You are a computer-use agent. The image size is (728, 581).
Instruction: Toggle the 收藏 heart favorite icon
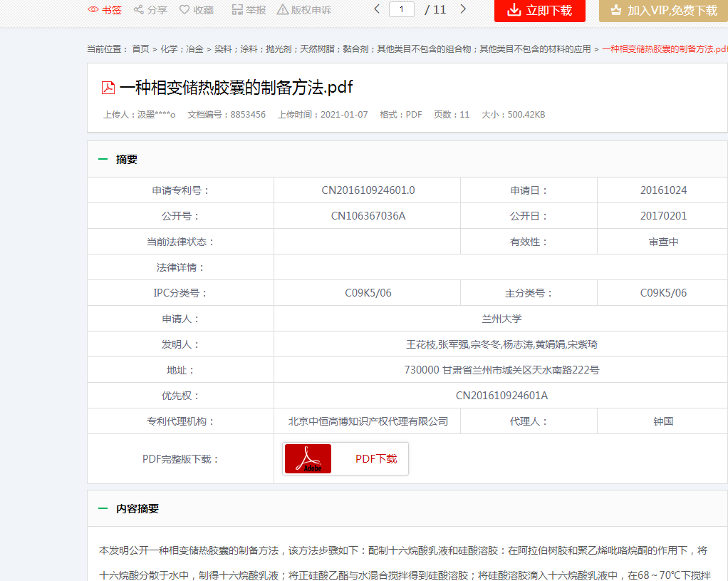tap(184, 10)
